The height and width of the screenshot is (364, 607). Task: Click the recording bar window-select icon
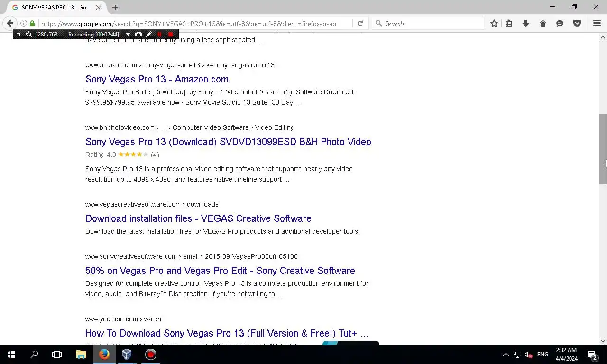coord(19,34)
